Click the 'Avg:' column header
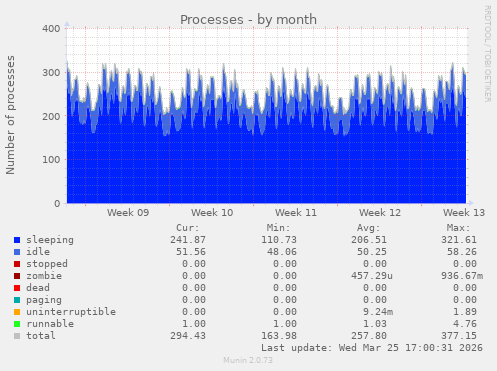This screenshot has width=497, height=371. [x=368, y=228]
